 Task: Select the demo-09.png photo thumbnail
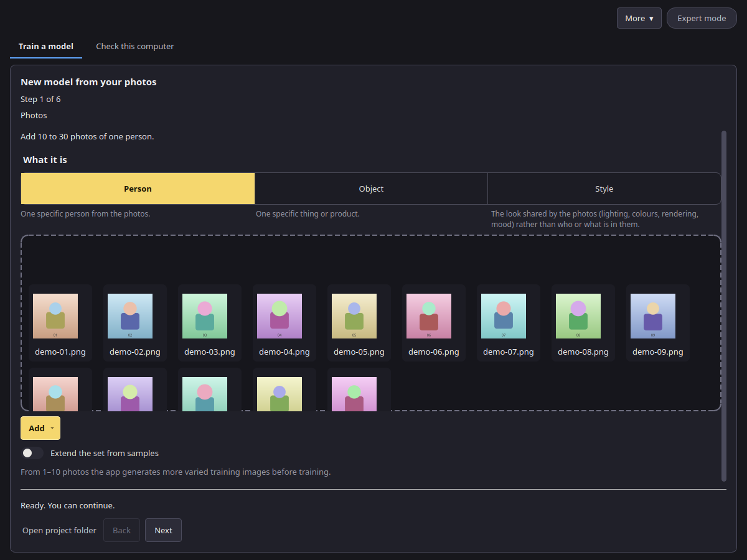point(658,323)
